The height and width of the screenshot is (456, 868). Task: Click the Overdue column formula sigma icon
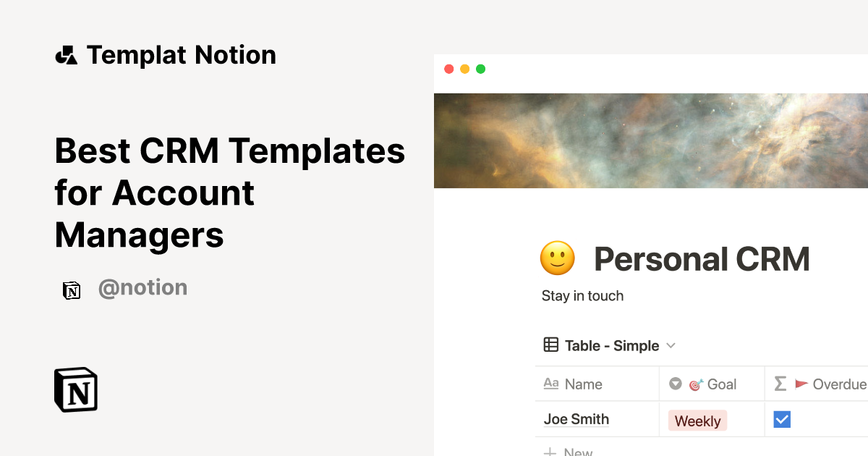tap(780, 384)
